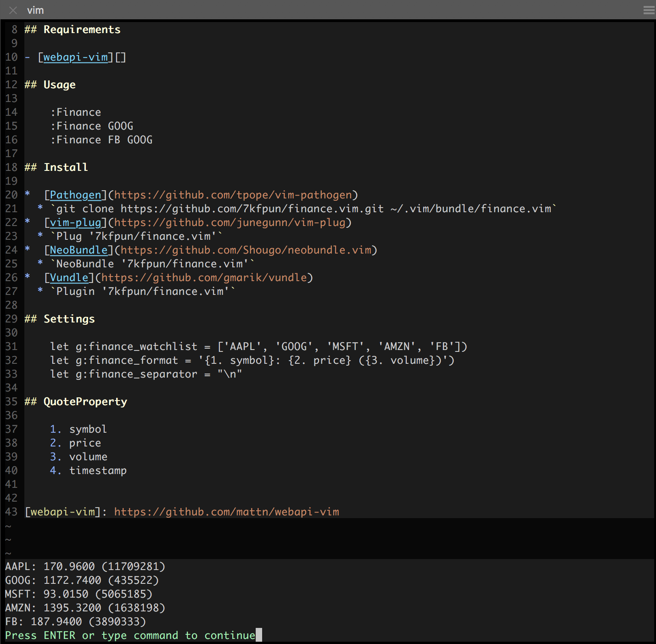Click line number 20 in the gutter
This screenshot has height=644, width=656.
click(11, 195)
